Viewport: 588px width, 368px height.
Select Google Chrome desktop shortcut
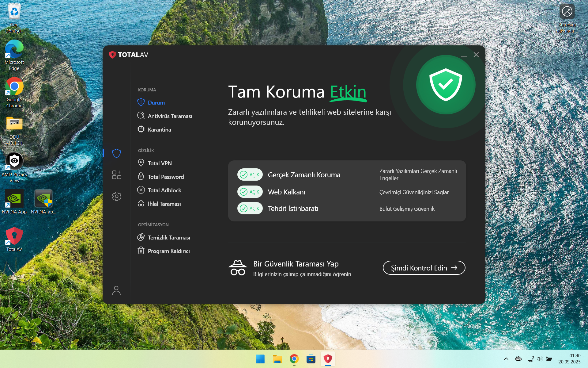point(14,93)
